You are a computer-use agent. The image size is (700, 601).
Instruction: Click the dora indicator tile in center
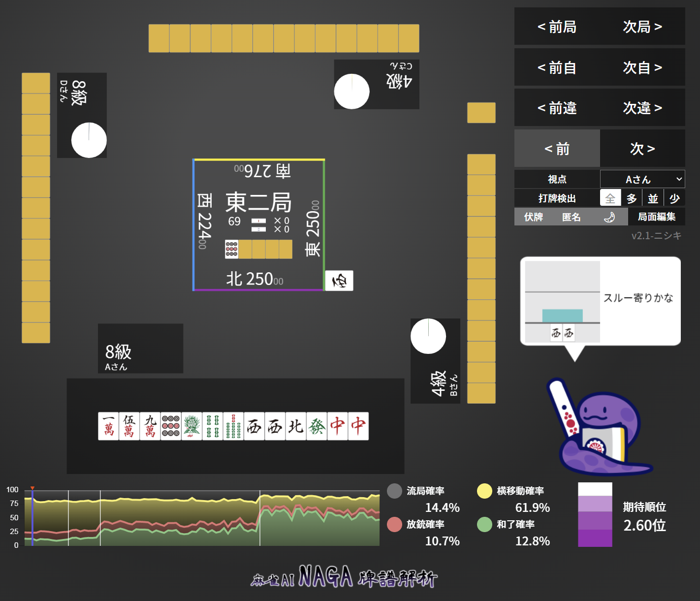pyautogui.click(x=231, y=249)
